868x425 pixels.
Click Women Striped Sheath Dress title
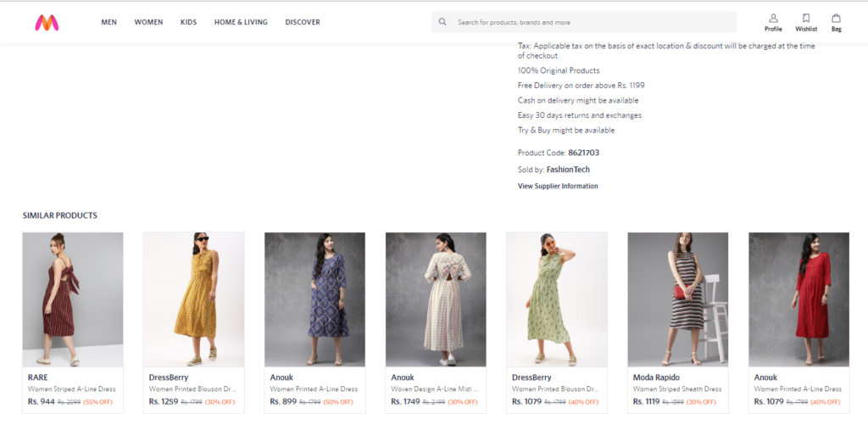(677, 389)
